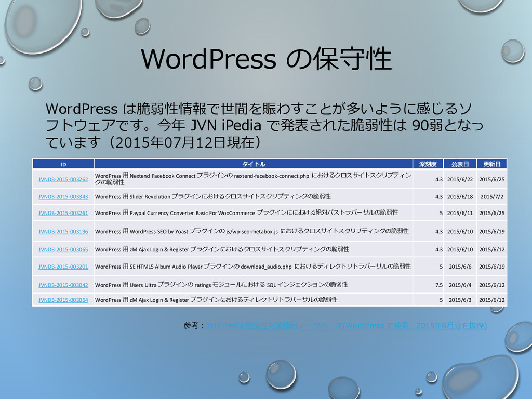Click publish date 2015/6/11
The image size is (532, 399).
click(x=460, y=213)
